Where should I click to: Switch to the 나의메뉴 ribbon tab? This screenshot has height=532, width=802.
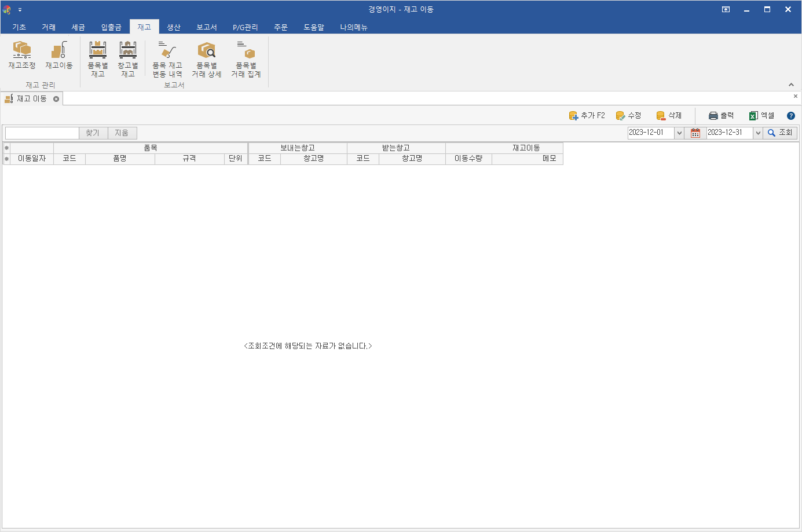[354, 27]
